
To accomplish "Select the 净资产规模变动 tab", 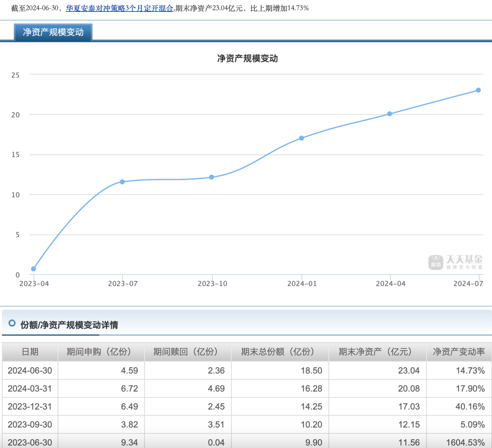I will click(x=53, y=32).
